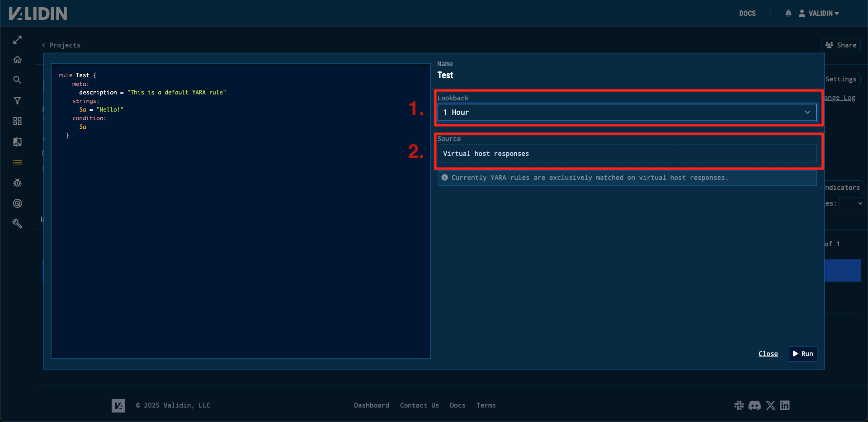Open the target icon in the sidebar
The image size is (868, 422).
point(17,203)
